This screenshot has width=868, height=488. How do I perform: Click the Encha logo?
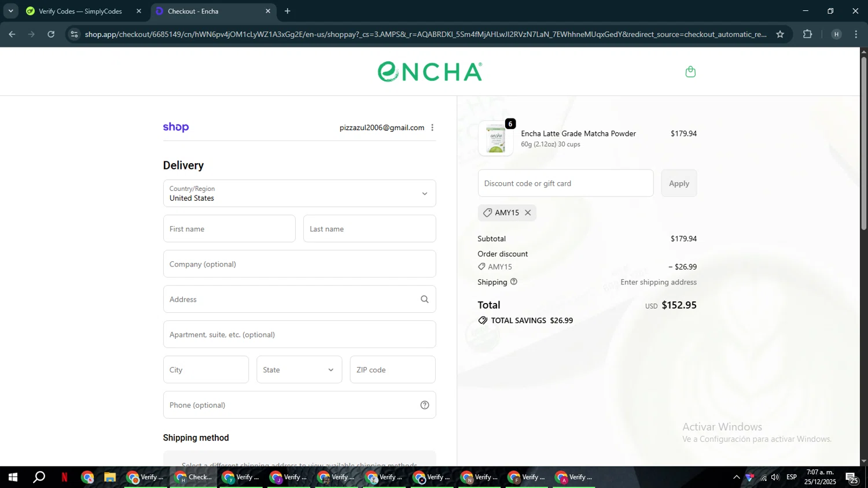point(430,72)
